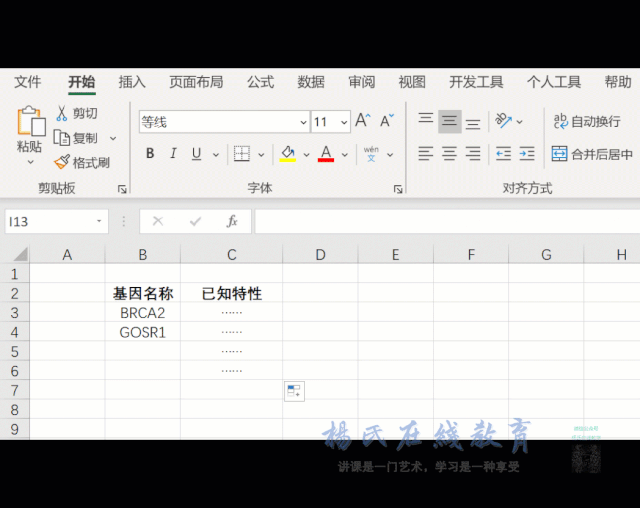640x508 pixels.
Task: Apply borders using the border icon
Action: click(x=242, y=154)
